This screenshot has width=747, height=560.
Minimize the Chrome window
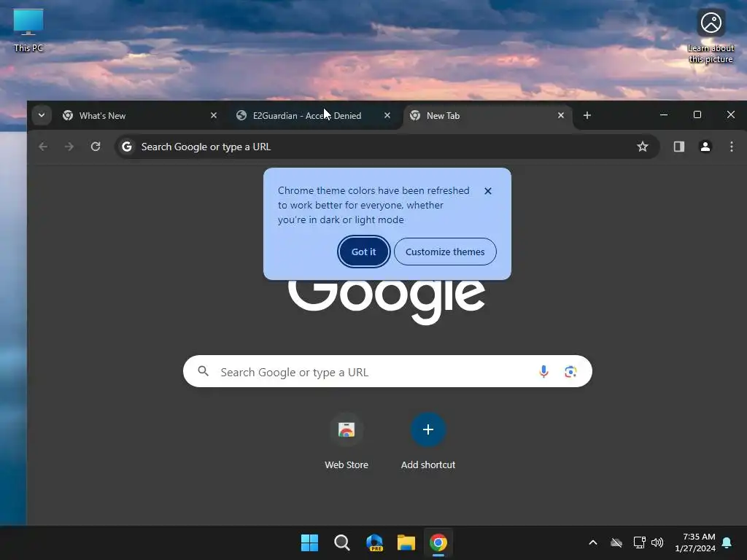(x=664, y=114)
